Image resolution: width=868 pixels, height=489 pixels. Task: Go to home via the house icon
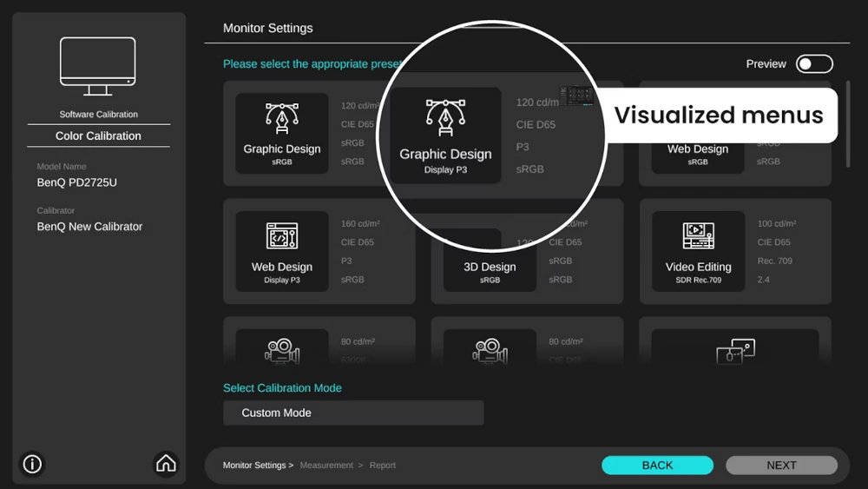point(166,464)
